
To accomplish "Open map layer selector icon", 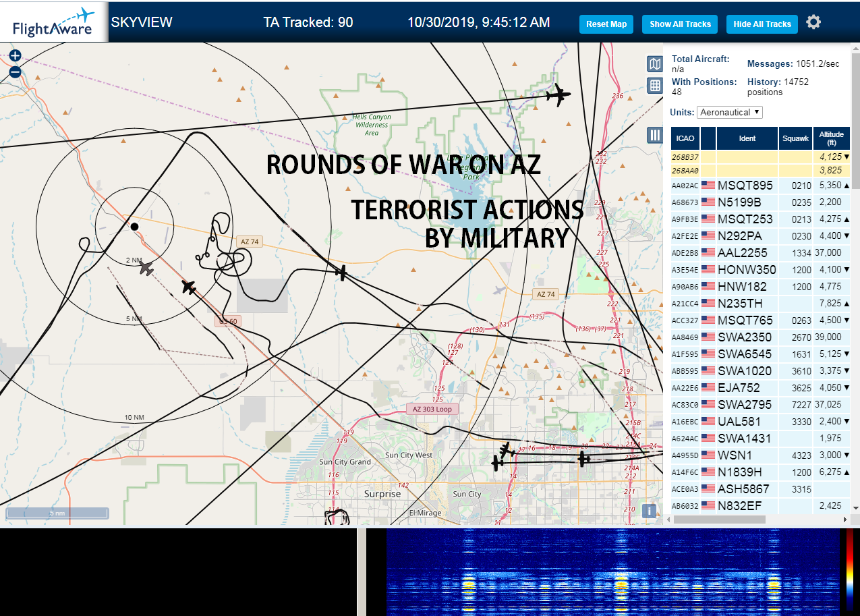I will (654, 63).
